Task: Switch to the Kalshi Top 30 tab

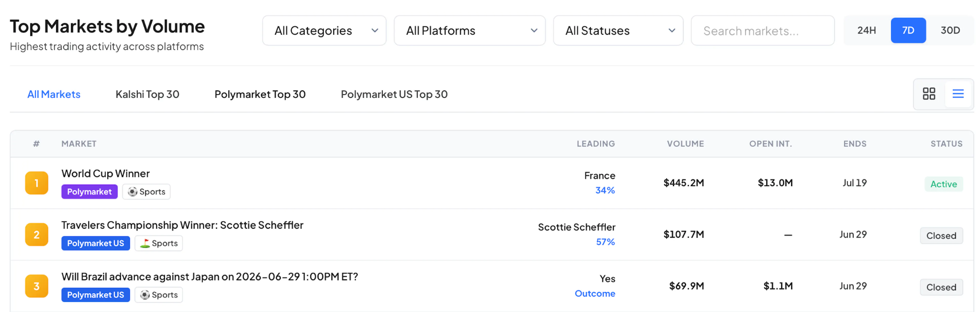Action: coord(148,94)
